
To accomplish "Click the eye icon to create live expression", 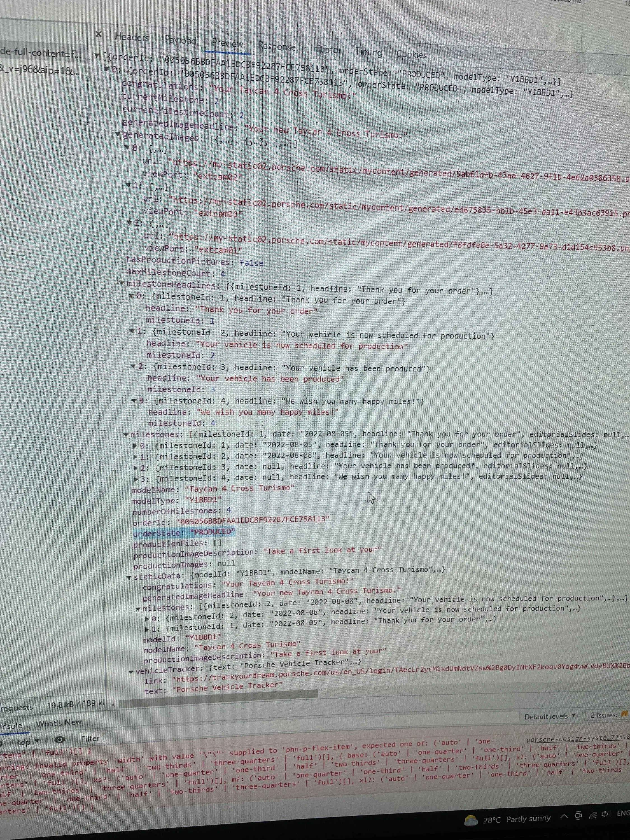I will click(x=59, y=739).
